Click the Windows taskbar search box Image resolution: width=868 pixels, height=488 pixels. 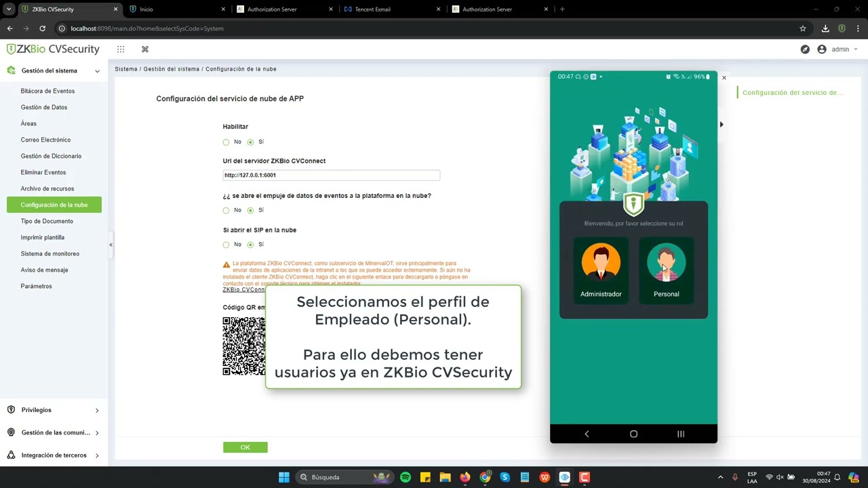pos(345,477)
